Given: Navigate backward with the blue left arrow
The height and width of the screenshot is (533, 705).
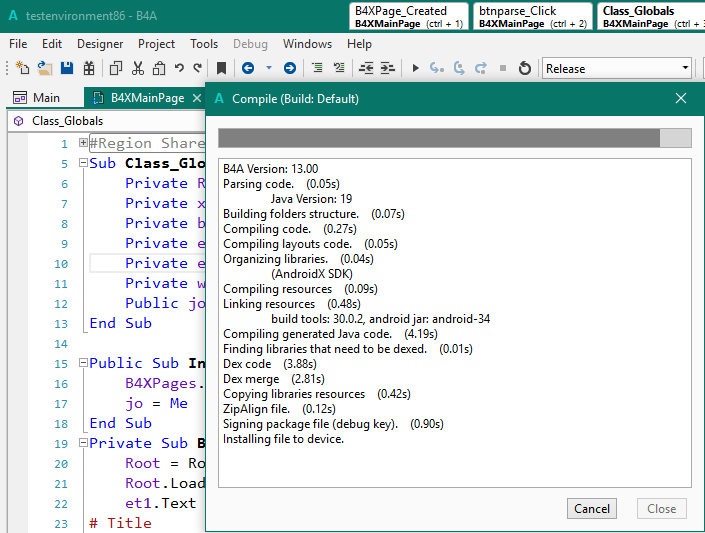Looking at the screenshot, I should pos(248,68).
